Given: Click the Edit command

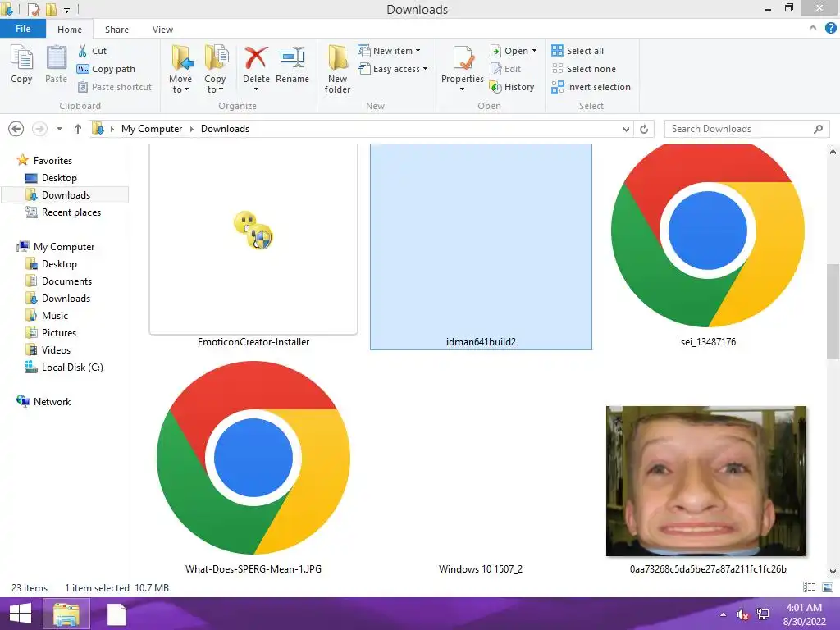Looking at the screenshot, I should 505,69.
